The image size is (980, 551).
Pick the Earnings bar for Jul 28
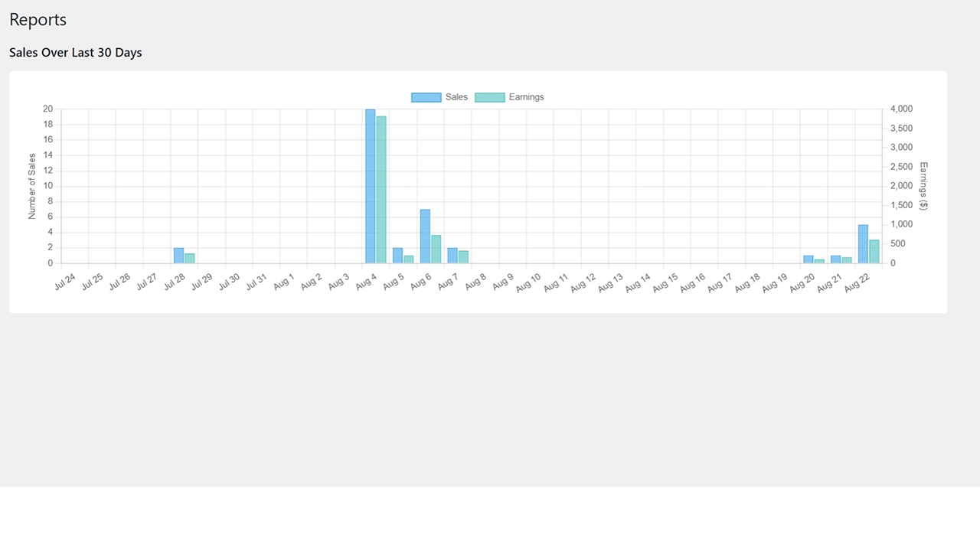[x=190, y=259]
